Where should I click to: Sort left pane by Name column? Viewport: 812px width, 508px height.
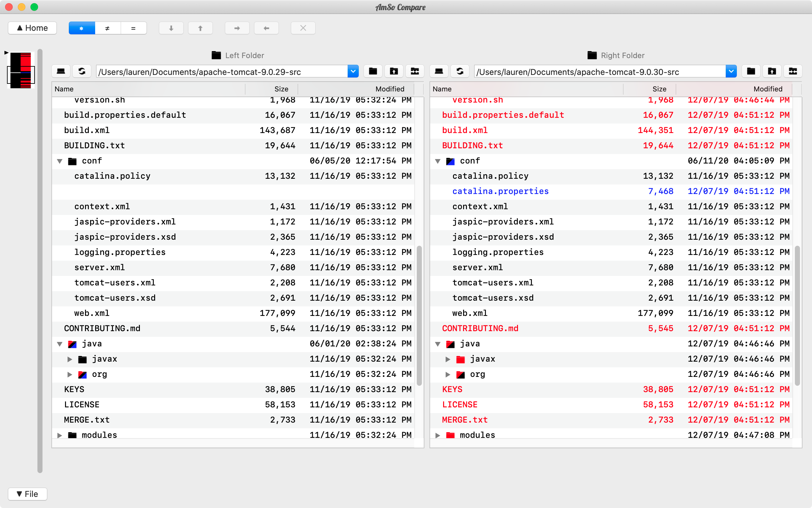click(148, 89)
